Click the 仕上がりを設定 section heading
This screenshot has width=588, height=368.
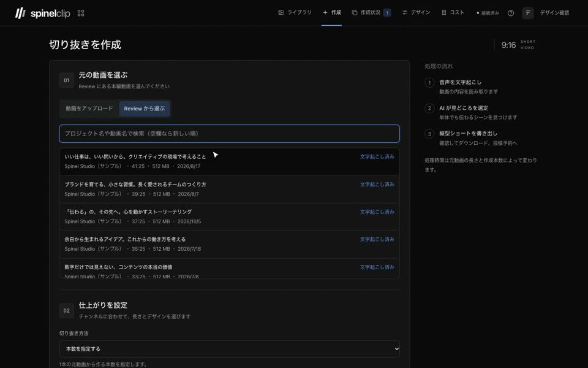coord(103,305)
